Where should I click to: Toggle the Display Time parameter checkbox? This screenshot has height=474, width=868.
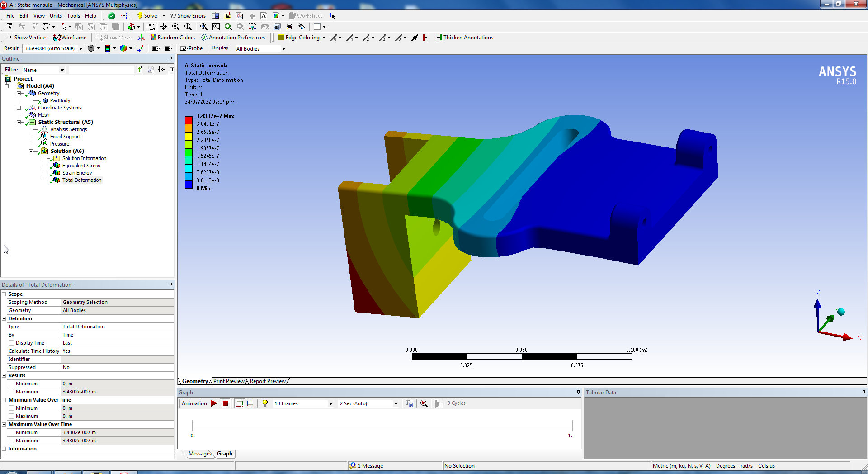(11, 343)
